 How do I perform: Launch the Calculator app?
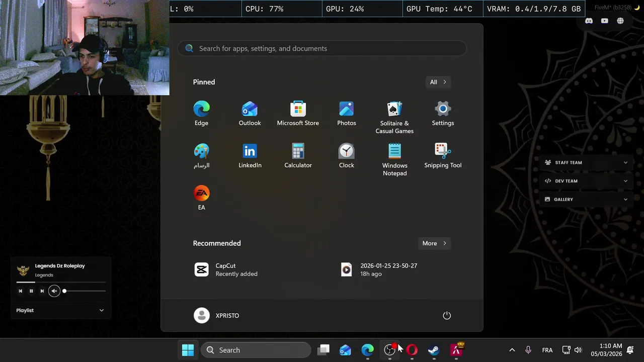298,156
